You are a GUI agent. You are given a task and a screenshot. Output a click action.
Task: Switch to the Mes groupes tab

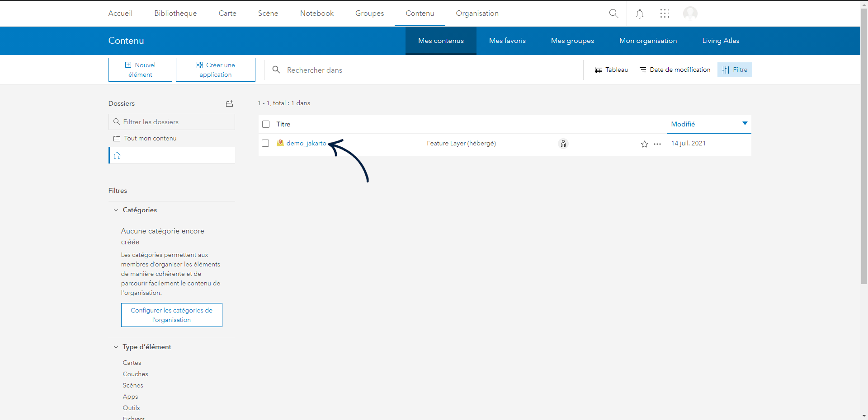coord(572,41)
